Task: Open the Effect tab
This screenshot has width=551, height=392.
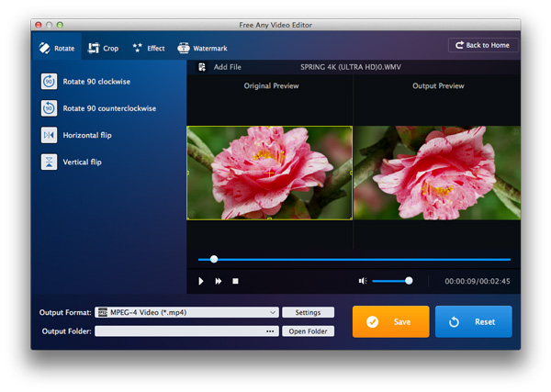Action: [149, 48]
